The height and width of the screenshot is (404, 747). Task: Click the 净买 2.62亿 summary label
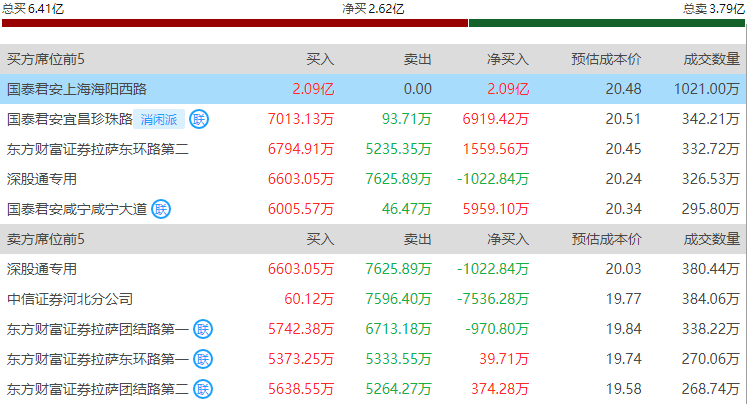point(373,9)
